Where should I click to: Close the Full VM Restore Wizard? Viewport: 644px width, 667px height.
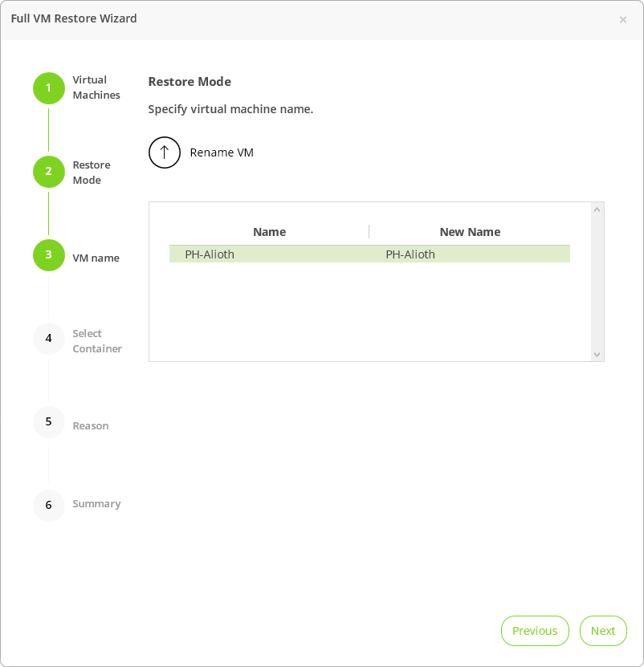[623, 20]
